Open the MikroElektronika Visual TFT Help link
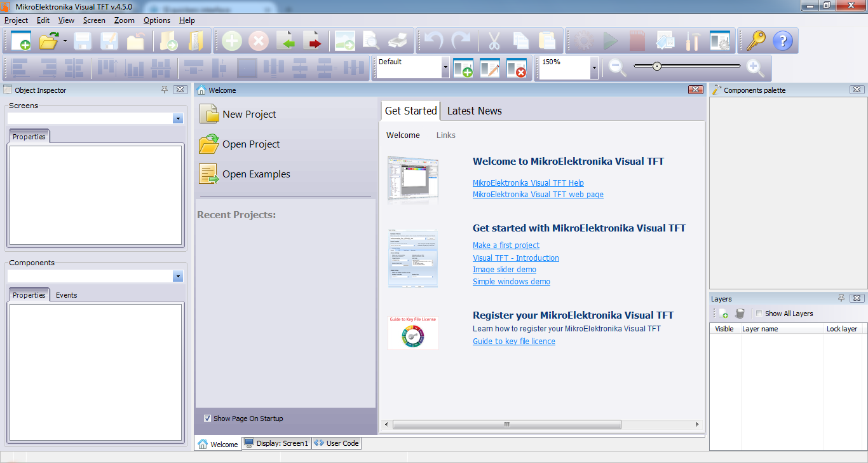 pyautogui.click(x=528, y=183)
